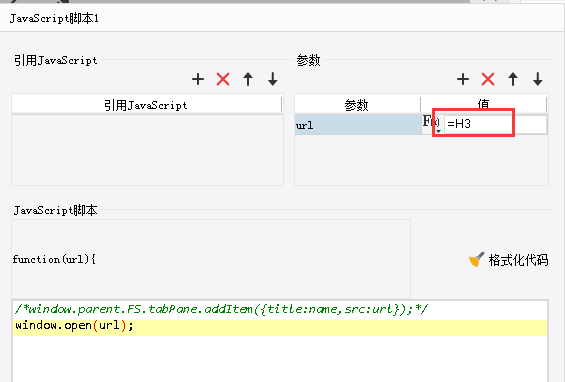
Task: Delete the selected parameter row
Action: [488, 79]
